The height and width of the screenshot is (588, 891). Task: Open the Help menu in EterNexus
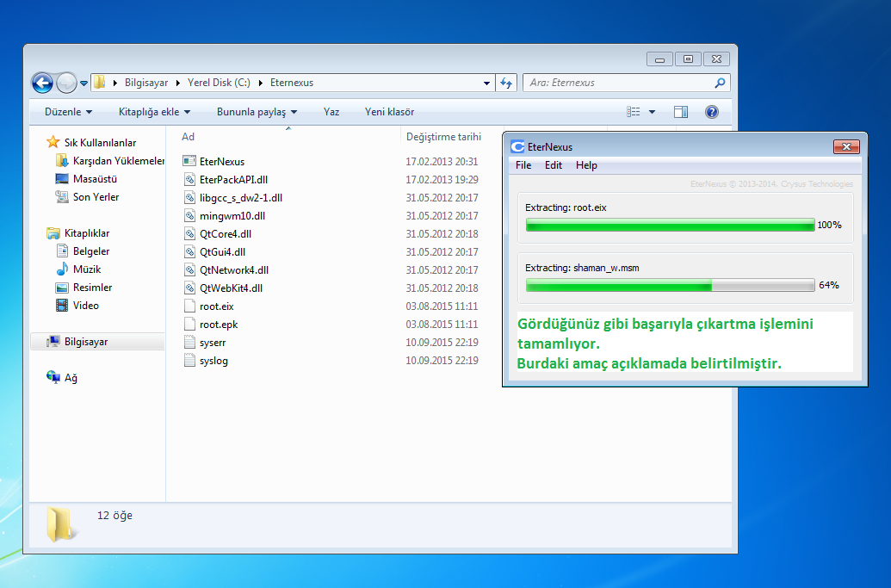point(586,165)
